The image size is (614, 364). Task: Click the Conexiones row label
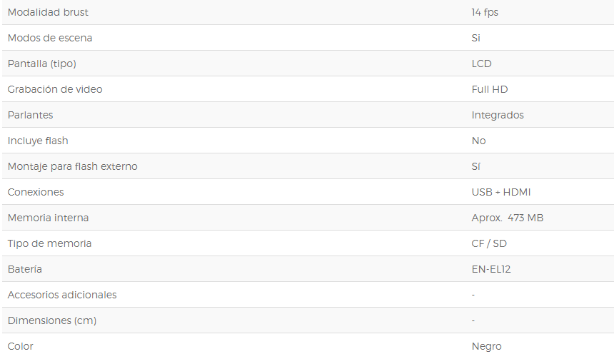coord(36,192)
